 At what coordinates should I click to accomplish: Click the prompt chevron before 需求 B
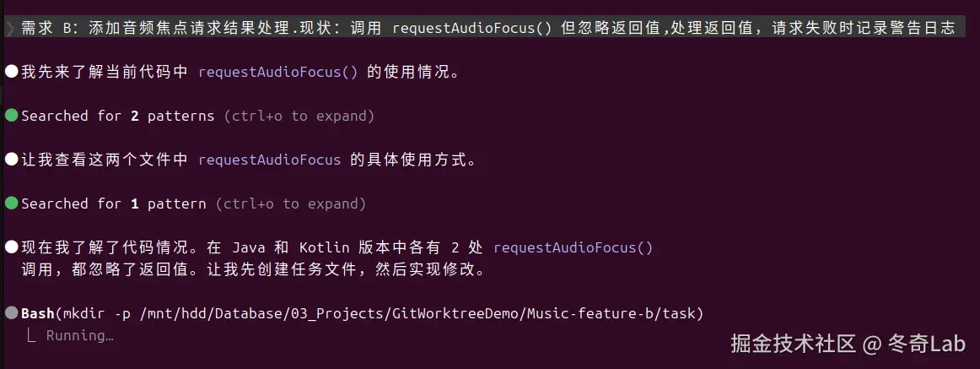pyautogui.click(x=9, y=28)
